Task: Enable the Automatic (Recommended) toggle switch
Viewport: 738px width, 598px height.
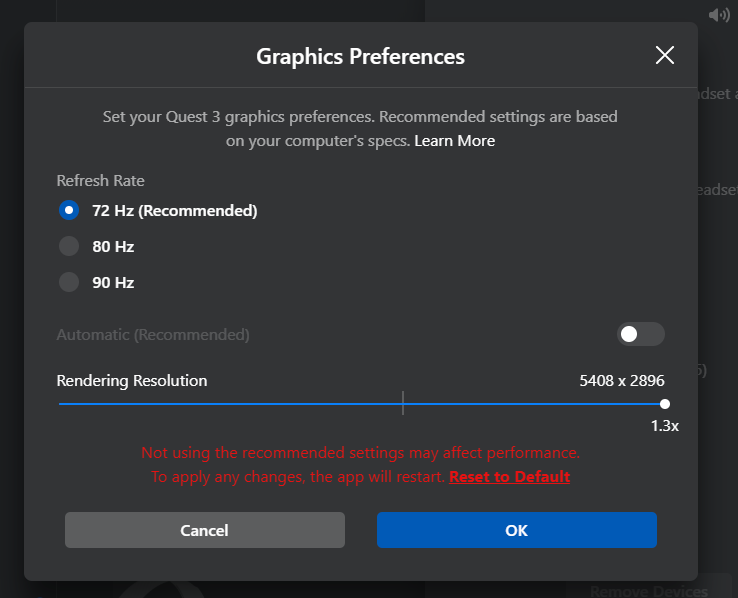Action: (x=641, y=334)
